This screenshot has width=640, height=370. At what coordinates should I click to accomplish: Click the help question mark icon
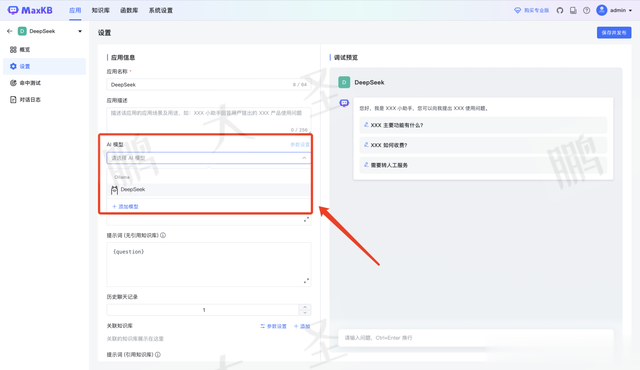[x=587, y=11]
